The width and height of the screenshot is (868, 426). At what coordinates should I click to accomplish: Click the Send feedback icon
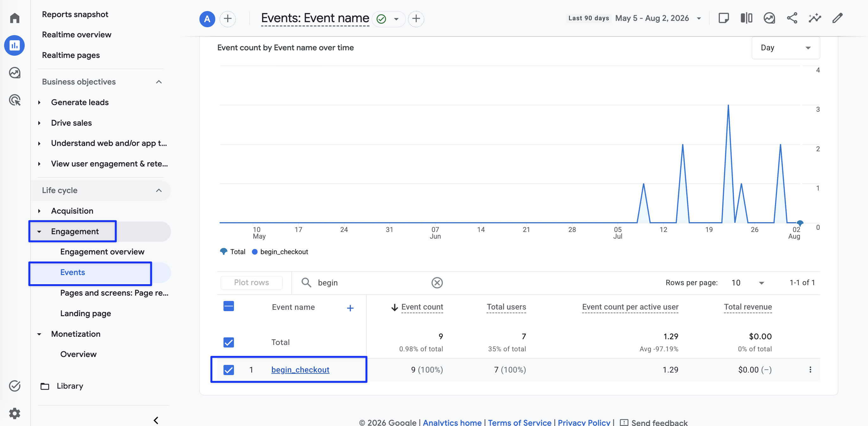point(624,422)
